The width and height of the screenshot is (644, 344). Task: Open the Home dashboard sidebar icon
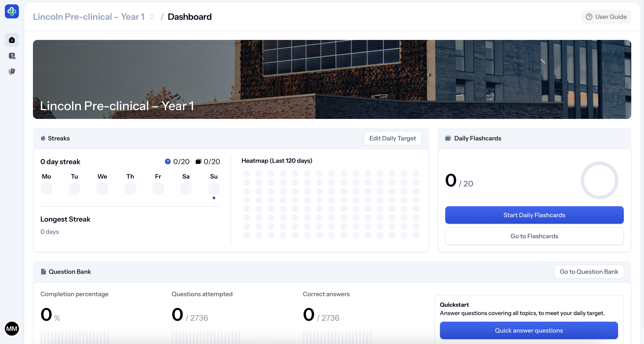[x=12, y=40]
